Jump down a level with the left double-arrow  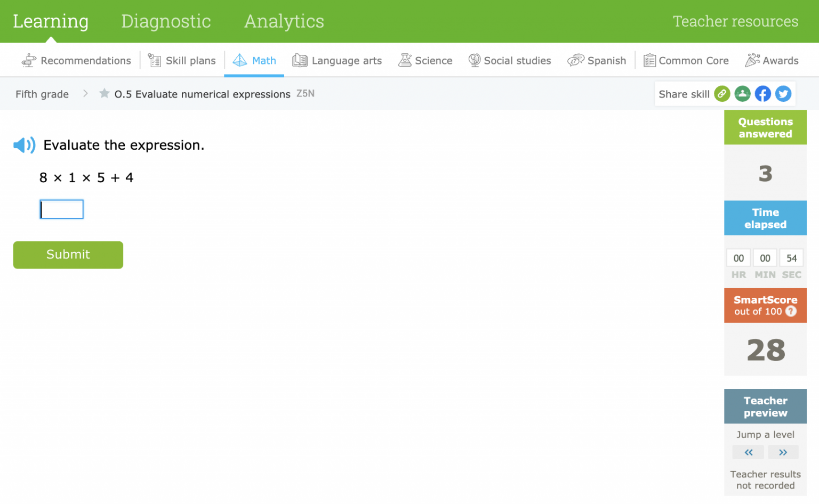[x=748, y=452]
